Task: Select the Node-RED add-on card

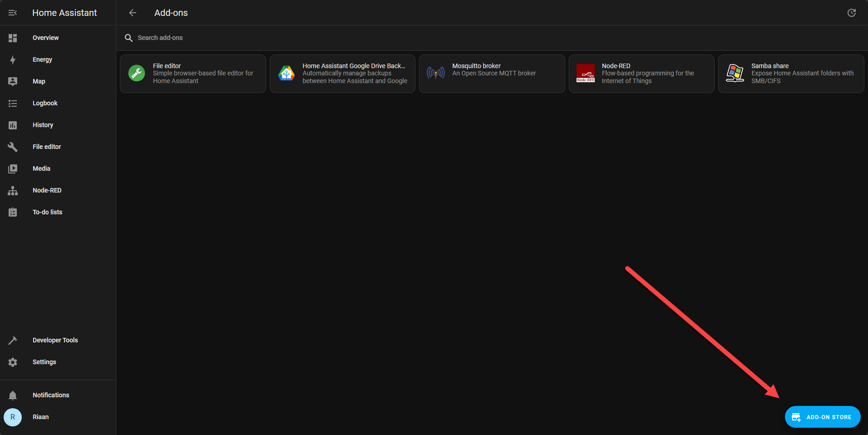Action: 641,74
